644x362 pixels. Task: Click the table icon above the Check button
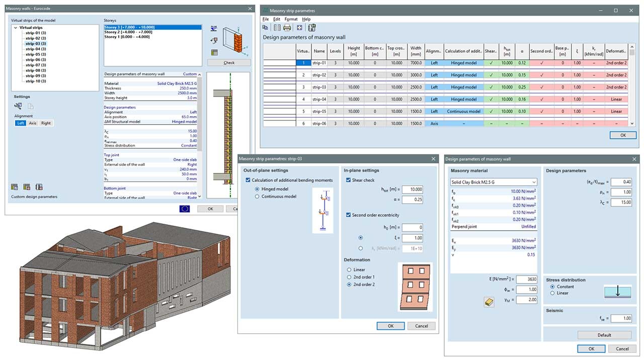[x=214, y=52]
